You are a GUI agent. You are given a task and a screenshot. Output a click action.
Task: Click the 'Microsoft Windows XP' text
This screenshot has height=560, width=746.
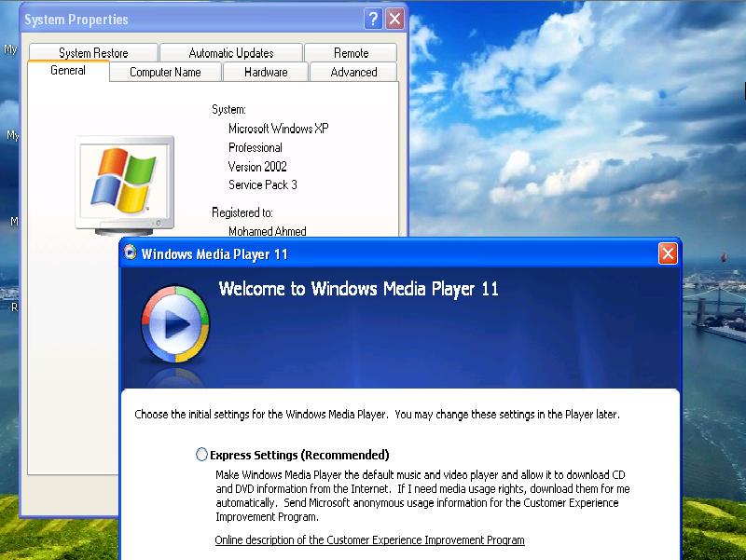278,129
